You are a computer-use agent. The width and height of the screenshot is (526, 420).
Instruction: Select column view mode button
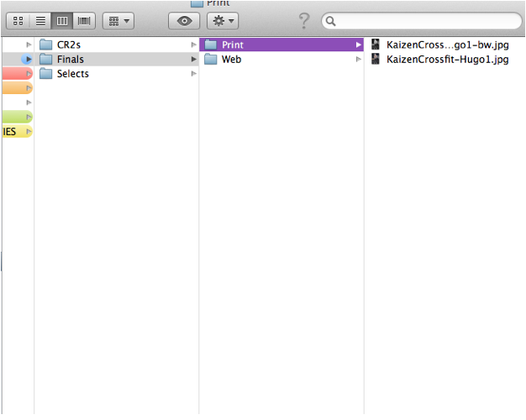[62, 20]
